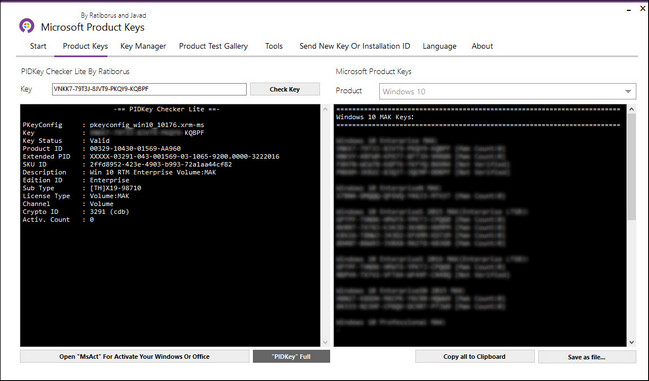Click the "PIDKey" Full button
Screen dimensions: 649x381
[x=291, y=357]
